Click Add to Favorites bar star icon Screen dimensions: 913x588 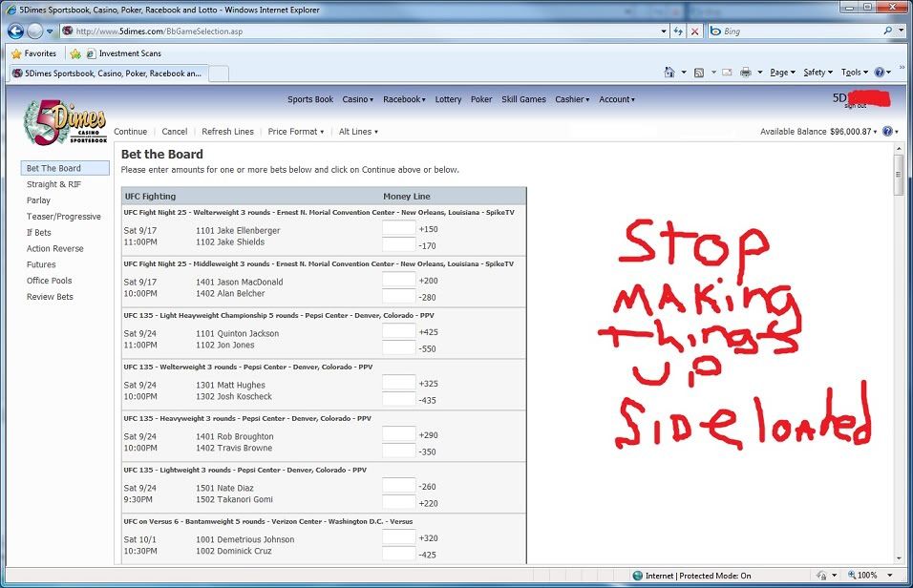point(75,53)
